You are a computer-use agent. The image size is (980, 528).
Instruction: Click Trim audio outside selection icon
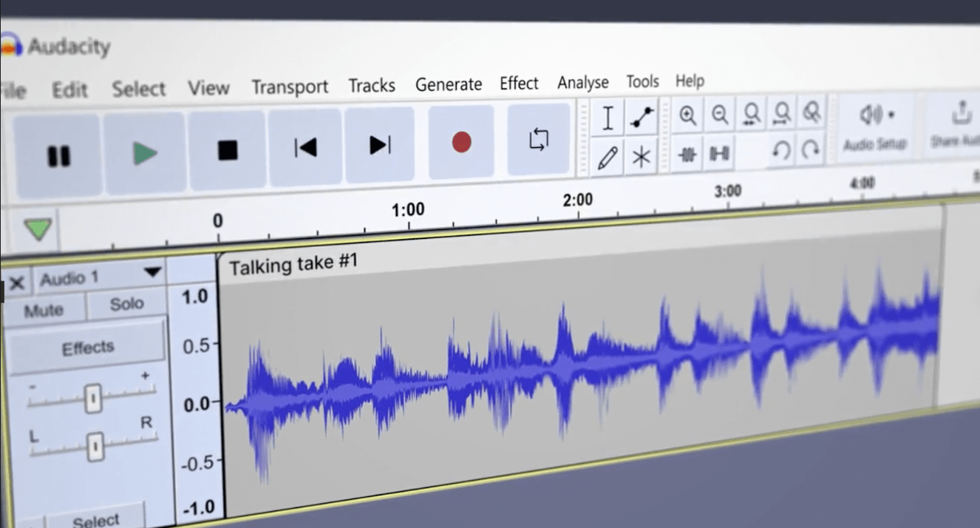(688, 155)
